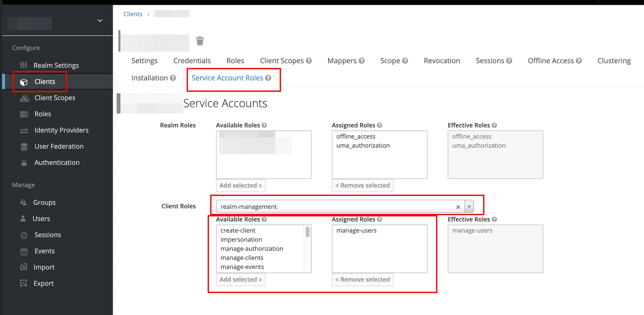Screen dimensions: 644x315
Task: Click the trash delete client icon
Action: (x=200, y=41)
